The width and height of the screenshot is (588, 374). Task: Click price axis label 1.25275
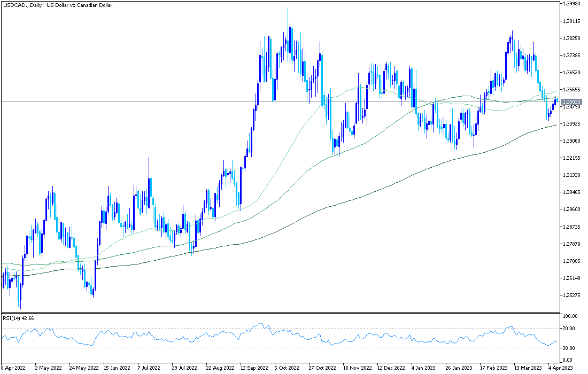pyautogui.click(x=572, y=295)
